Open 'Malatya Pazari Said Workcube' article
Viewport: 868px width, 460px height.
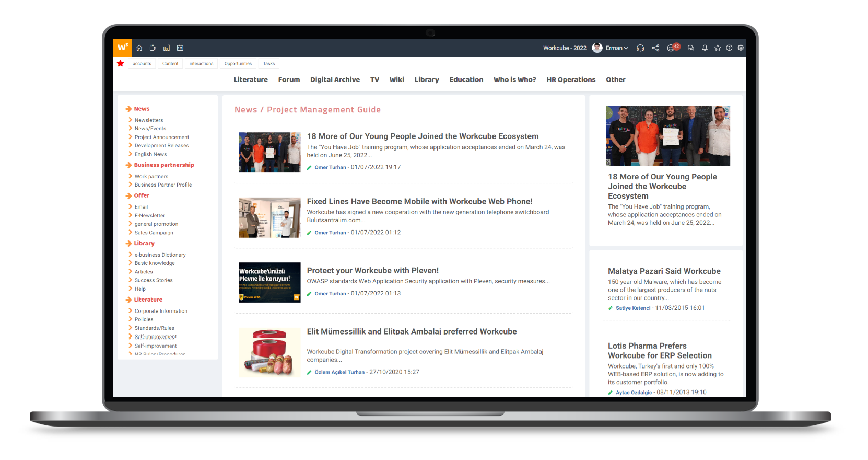[x=664, y=271]
